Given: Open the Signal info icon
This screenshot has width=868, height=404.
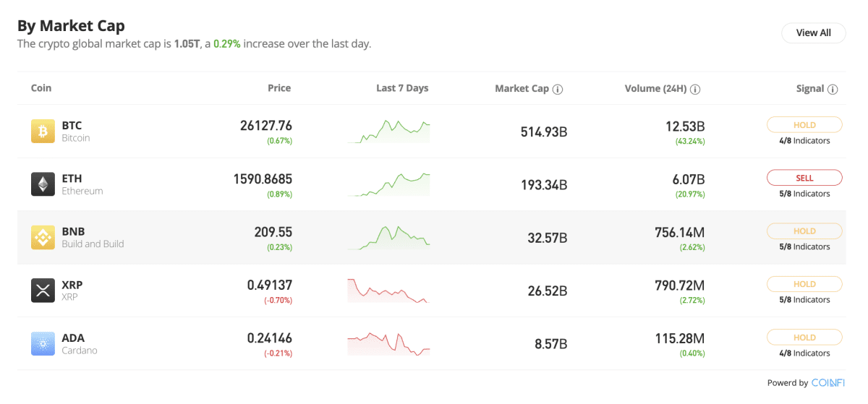Looking at the screenshot, I should [x=833, y=90].
